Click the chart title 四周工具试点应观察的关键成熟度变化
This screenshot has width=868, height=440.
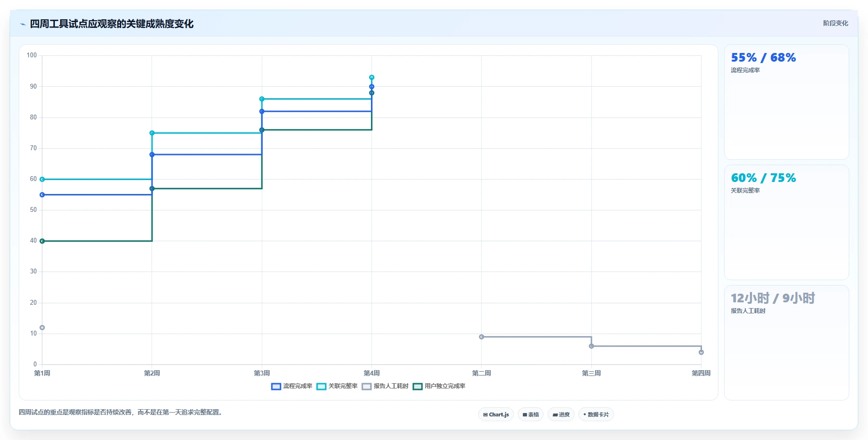click(x=112, y=24)
